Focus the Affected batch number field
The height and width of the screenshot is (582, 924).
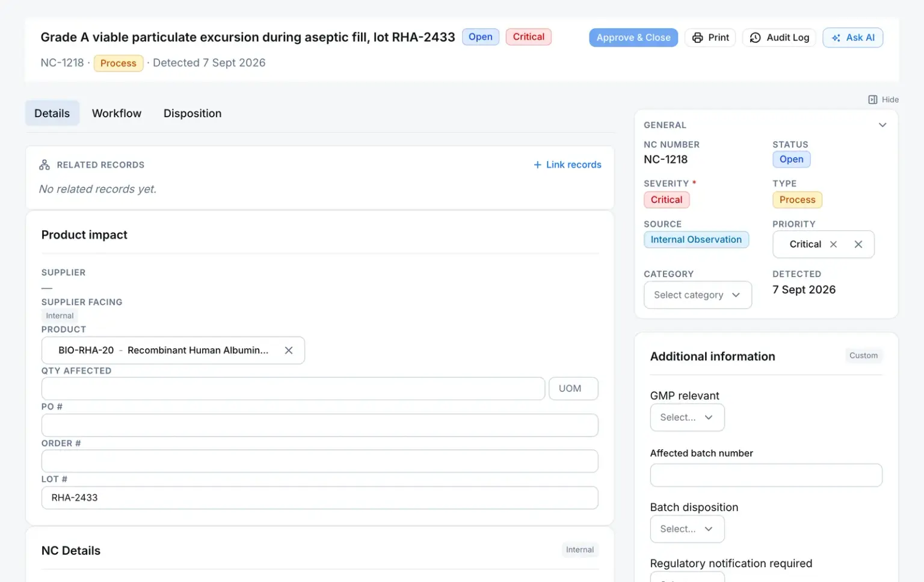(766, 475)
